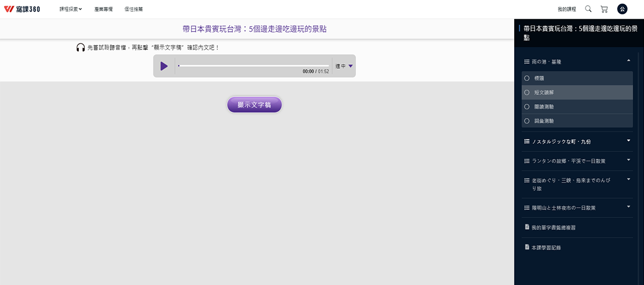Screen dimensions: 644x285
Task: Play the audio with the triangle button
Action: click(x=164, y=66)
